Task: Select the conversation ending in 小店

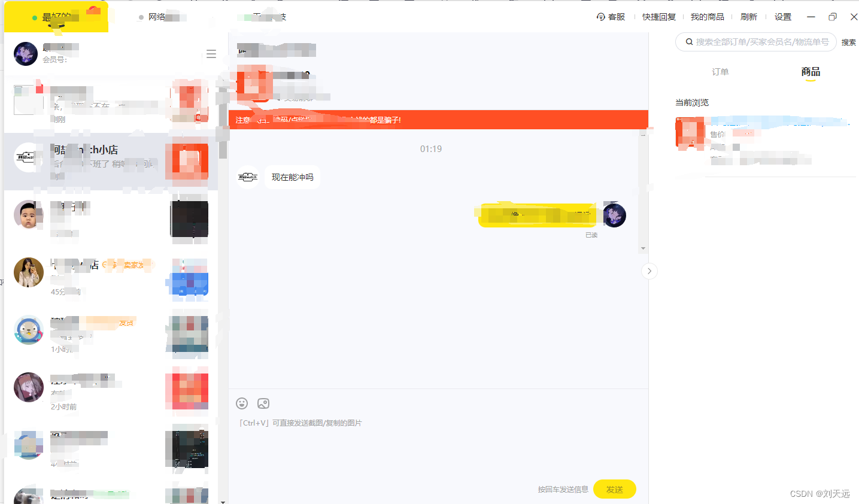Action: (111, 162)
